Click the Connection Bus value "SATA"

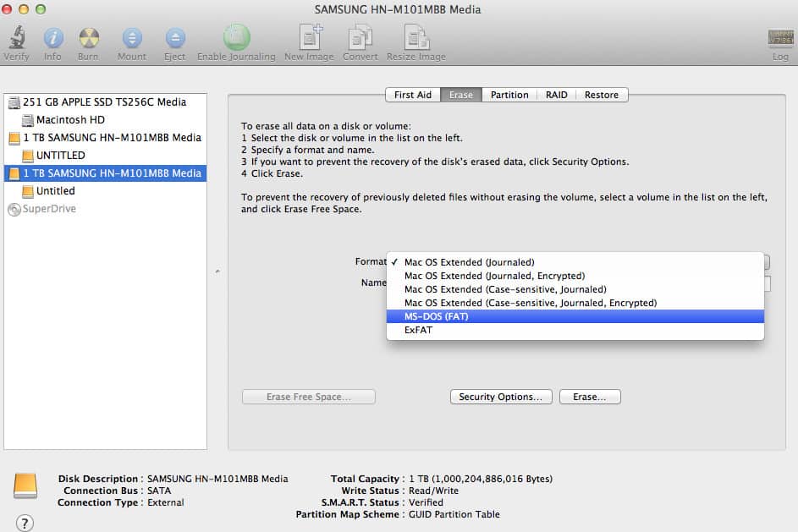(159, 491)
